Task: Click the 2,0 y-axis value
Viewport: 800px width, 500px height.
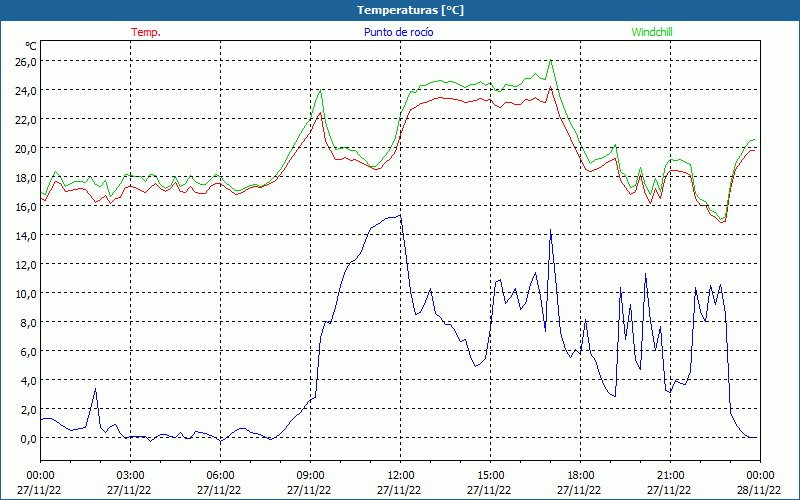Action: click(29, 410)
